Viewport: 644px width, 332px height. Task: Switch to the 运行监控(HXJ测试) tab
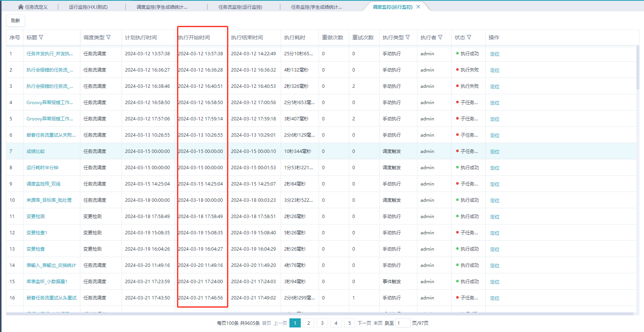click(88, 7)
